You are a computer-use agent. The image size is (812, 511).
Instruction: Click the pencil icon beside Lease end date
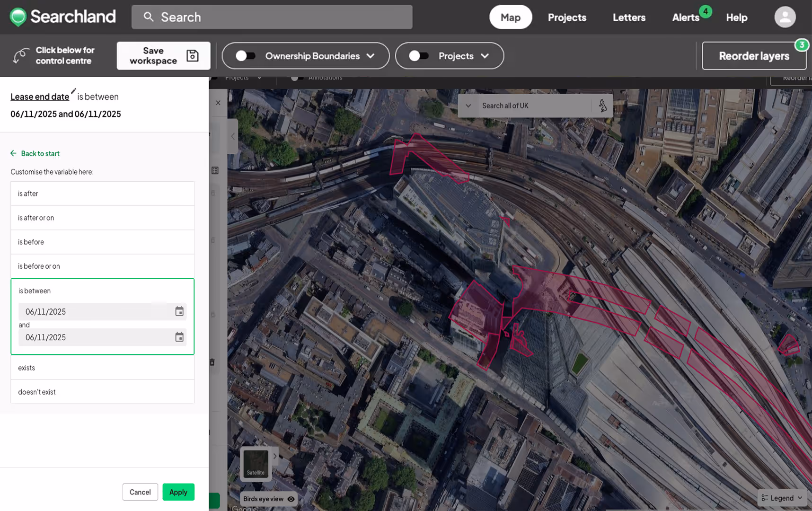click(73, 91)
